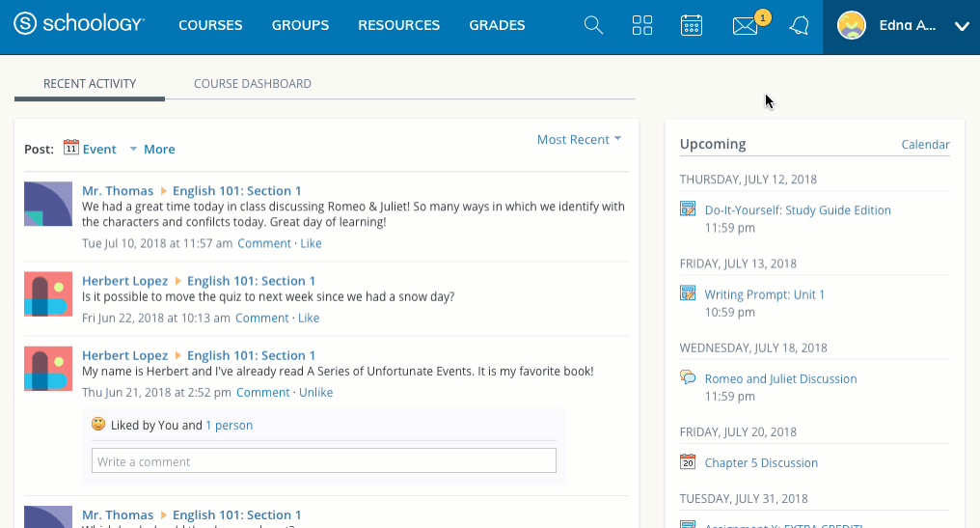Switch to the Course Dashboard tab
This screenshot has width=980, height=528.
click(252, 84)
